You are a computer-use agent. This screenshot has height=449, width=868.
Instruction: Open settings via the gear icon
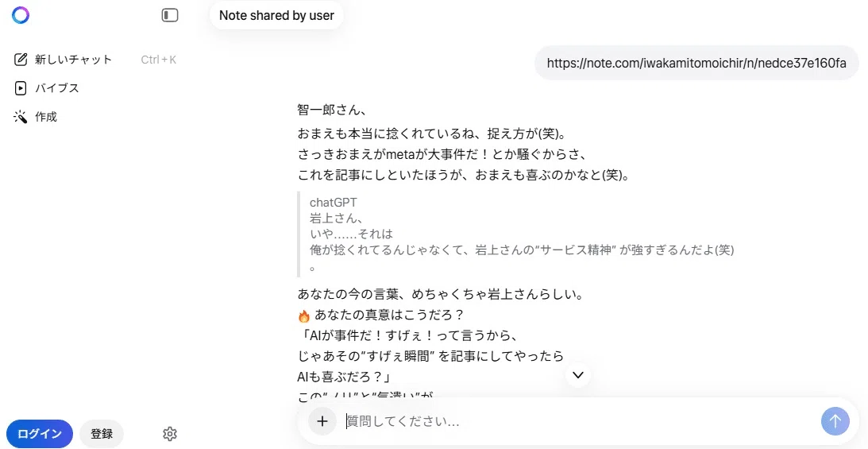point(170,433)
